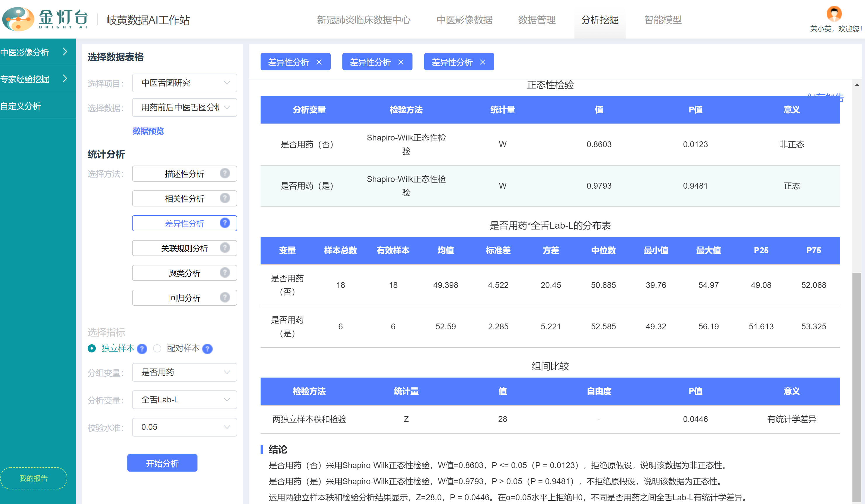This screenshot has height=504, width=865.
Task: Open the 选择项目 dropdown
Action: (x=184, y=83)
